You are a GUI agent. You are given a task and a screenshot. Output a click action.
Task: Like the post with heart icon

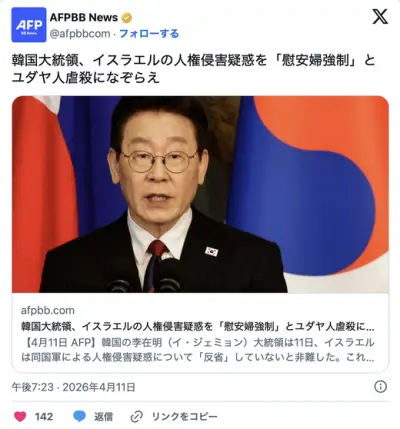click(20, 416)
